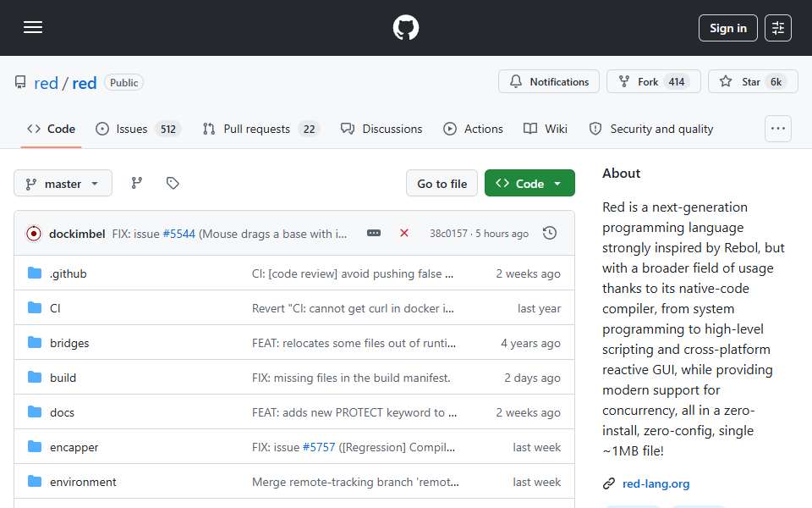
Task: Click the Star count 6k
Action: point(776,82)
